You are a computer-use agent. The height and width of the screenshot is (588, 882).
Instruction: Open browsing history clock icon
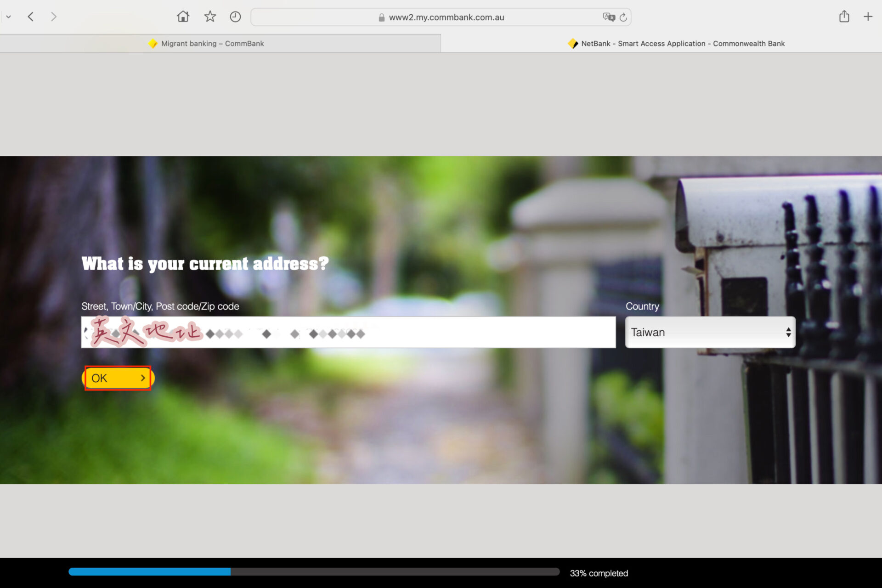pyautogui.click(x=235, y=17)
